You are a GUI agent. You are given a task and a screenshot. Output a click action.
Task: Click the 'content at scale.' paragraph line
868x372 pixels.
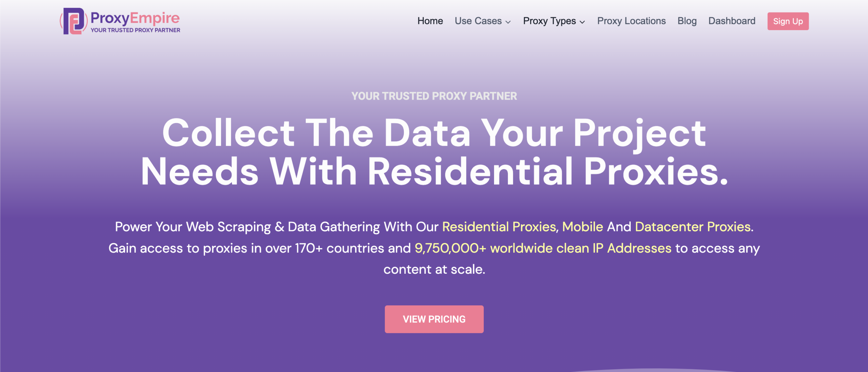pos(434,270)
